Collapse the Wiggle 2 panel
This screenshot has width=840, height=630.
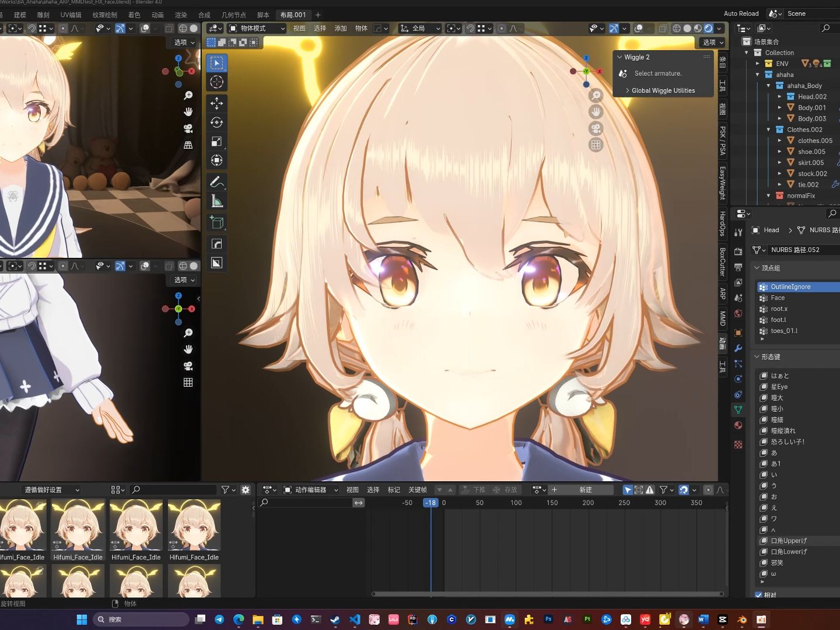click(619, 57)
